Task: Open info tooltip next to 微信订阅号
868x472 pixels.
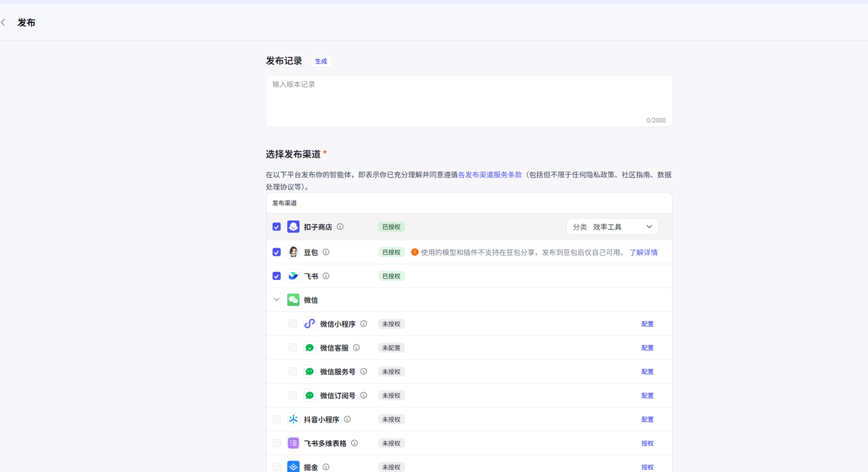Action: click(363, 395)
